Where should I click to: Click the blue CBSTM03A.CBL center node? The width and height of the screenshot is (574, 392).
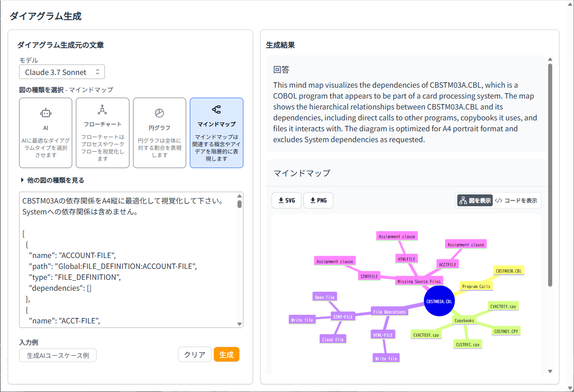pos(439,301)
